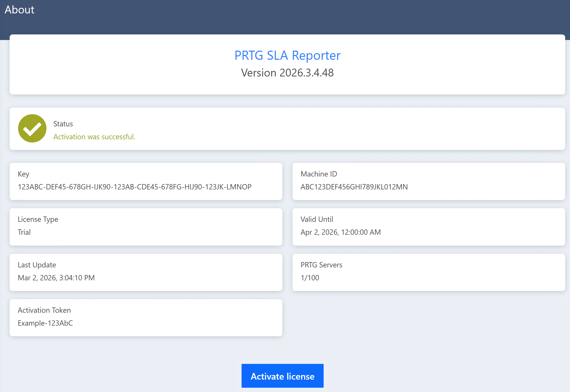Select the Version 2026.3.4.48 text
The width and height of the screenshot is (570, 392).
tap(287, 73)
